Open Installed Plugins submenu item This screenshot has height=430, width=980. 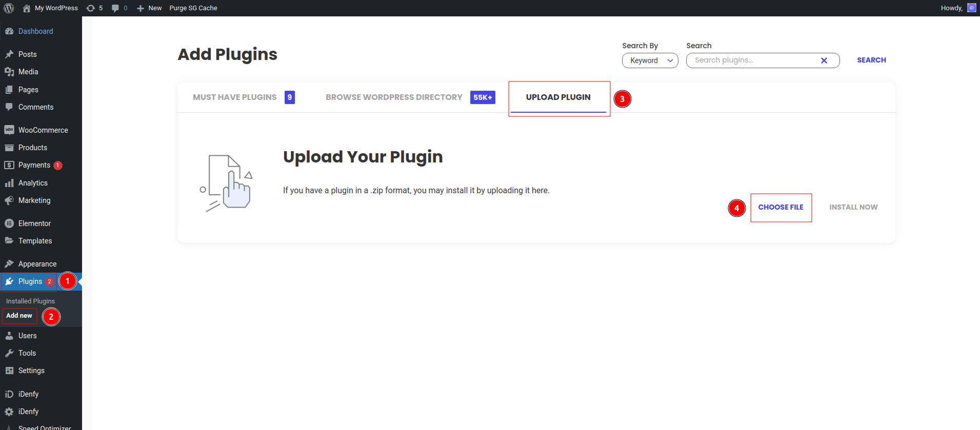pyautogui.click(x=30, y=301)
